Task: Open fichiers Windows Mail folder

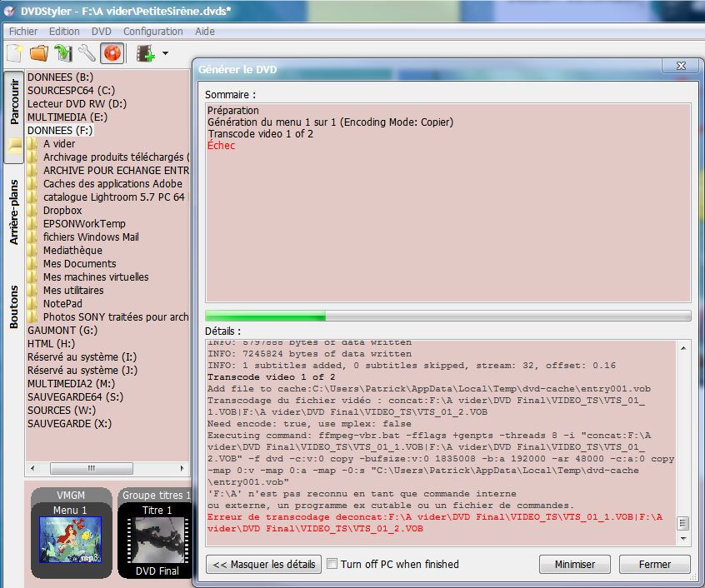Action: [91, 237]
